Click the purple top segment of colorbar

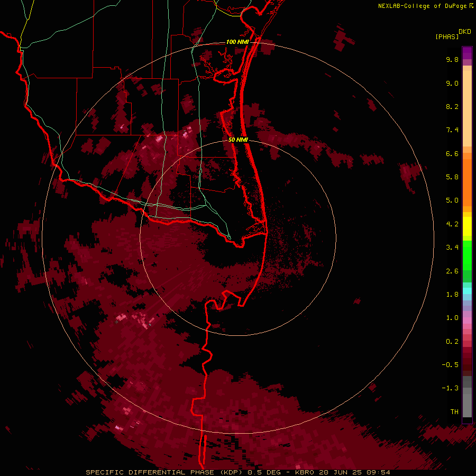(x=467, y=53)
